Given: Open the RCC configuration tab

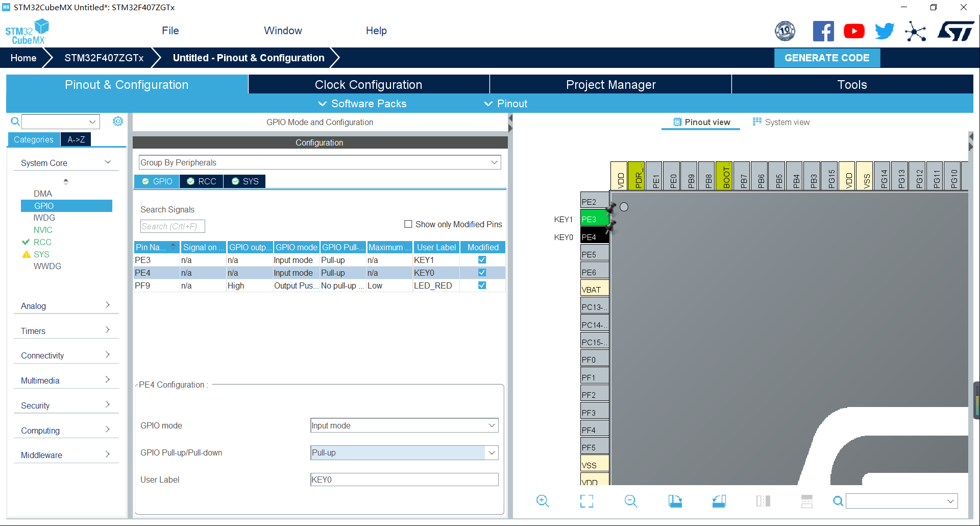Looking at the screenshot, I should pyautogui.click(x=202, y=181).
